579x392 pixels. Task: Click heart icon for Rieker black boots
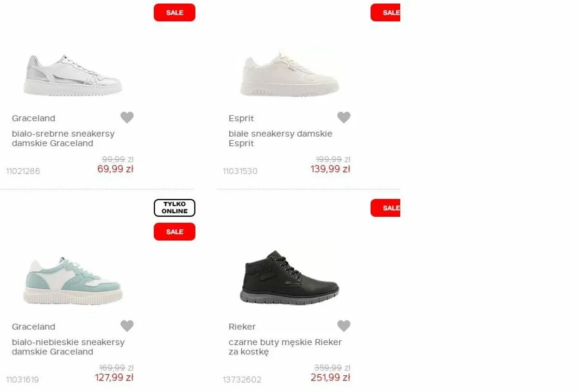click(x=344, y=326)
